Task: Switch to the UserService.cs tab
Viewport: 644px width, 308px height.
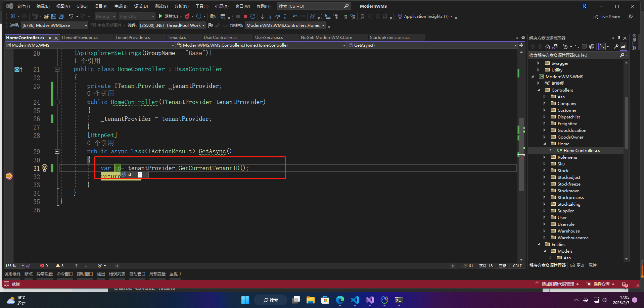Action: [x=269, y=38]
